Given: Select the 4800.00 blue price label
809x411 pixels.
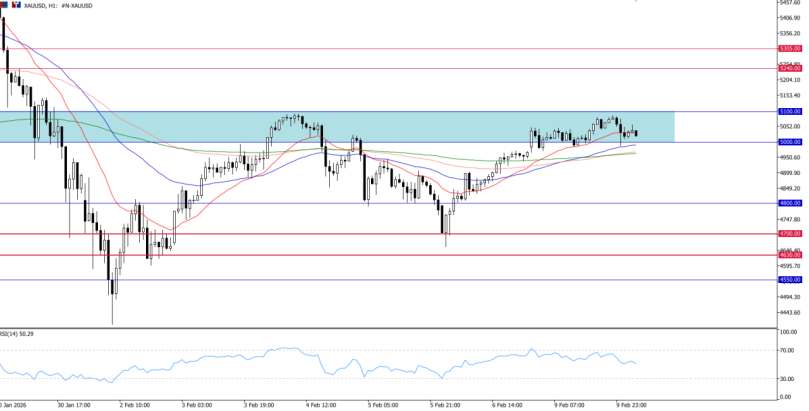Looking at the screenshot, I should (x=790, y=203).
